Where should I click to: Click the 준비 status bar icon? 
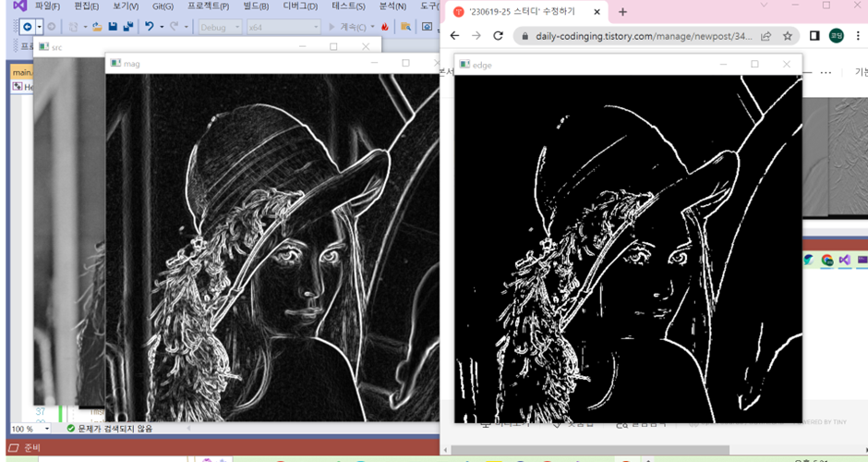pyautogui.click(x=13, y=447)
